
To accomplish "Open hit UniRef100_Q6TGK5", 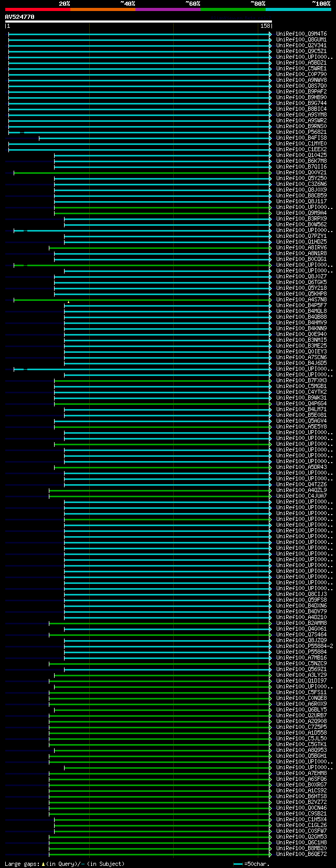I will [301, 282].
